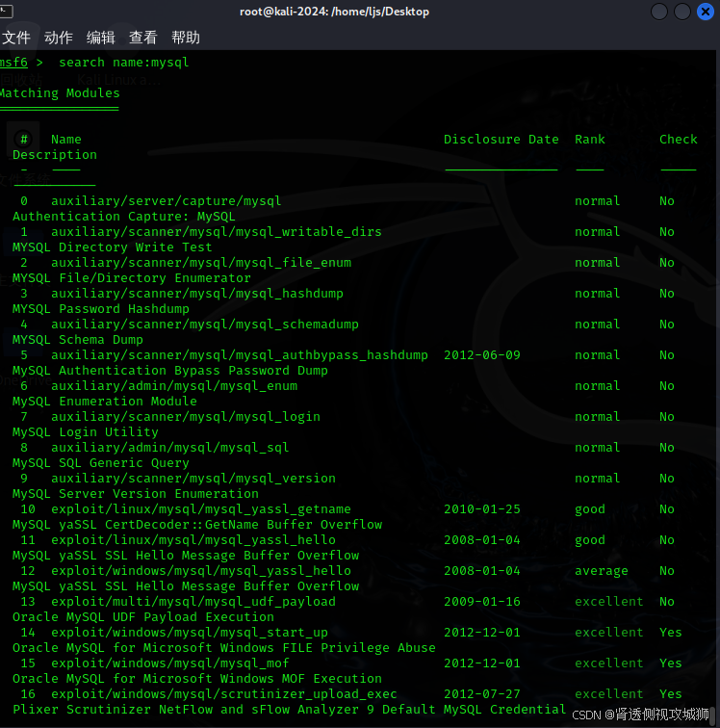Click 'MYSQL Directory Write Test' description
This screenshot has width=720, height=728.
tap(113, 247)
